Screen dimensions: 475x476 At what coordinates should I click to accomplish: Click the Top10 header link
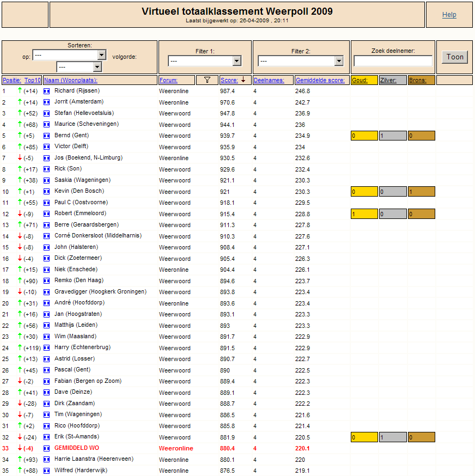[33, 80]
